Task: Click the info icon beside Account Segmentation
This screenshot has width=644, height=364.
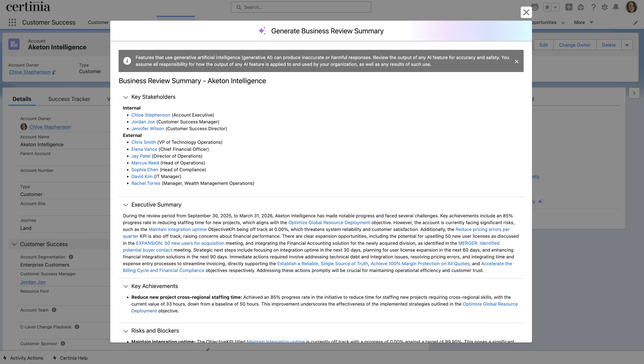Action: [x=71, y=257]
